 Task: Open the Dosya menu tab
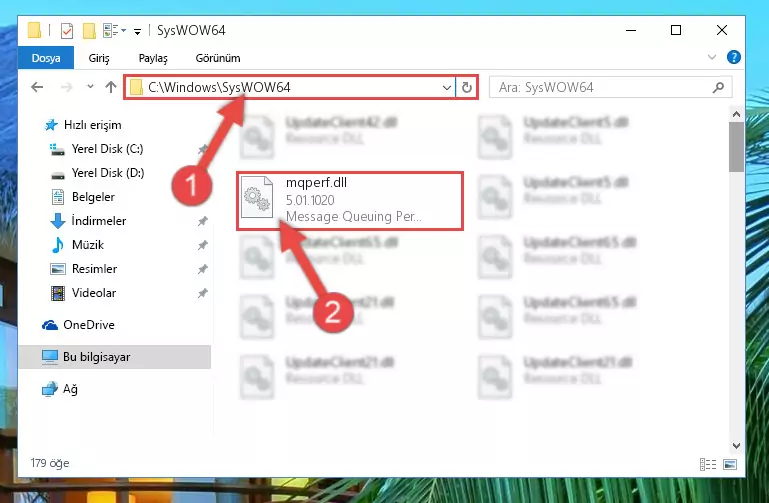46,58
